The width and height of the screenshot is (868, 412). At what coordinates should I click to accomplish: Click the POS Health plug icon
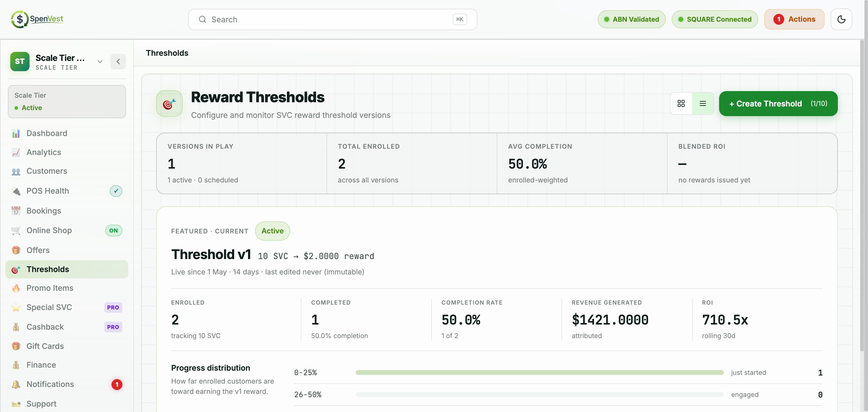click(16, 191)
